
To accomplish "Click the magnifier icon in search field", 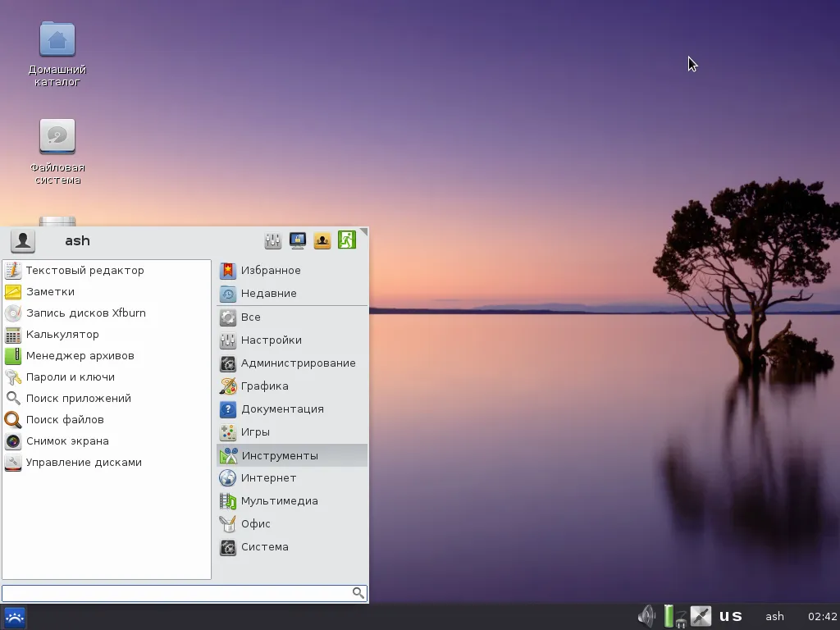I will pos(358,593).
